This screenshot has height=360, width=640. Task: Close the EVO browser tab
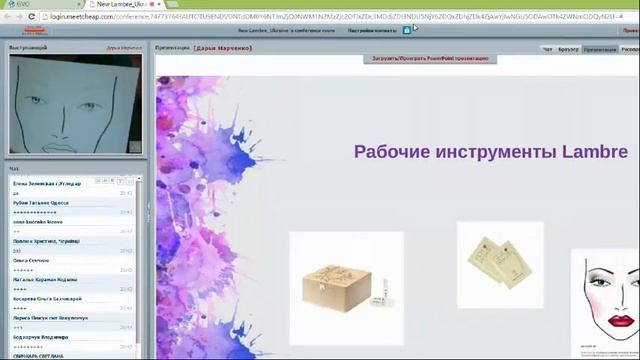click(79, 4)
